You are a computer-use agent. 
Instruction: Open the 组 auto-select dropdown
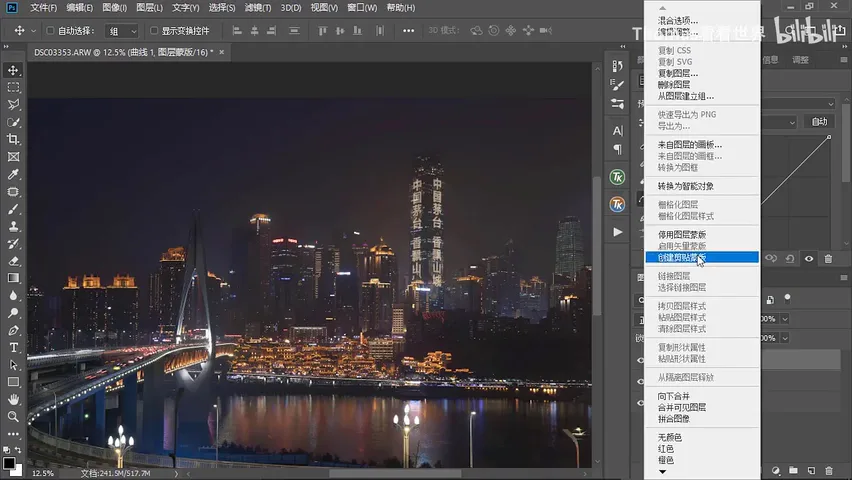[122, 31]
